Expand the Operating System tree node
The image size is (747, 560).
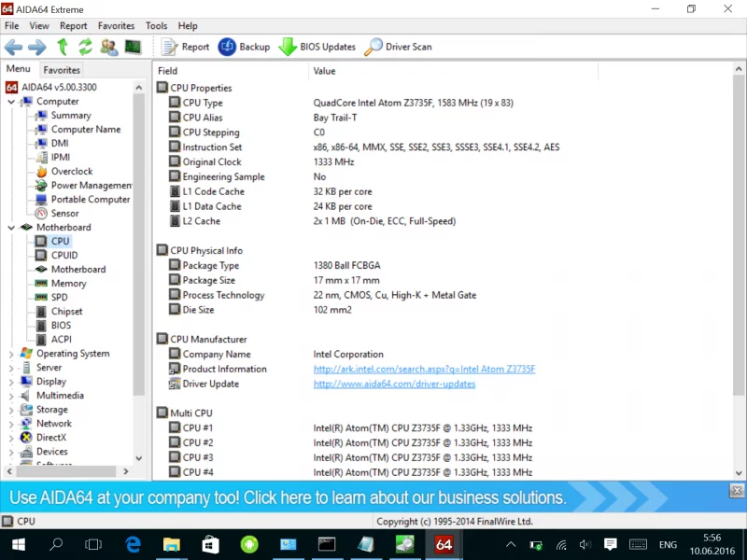pos(11,354)
